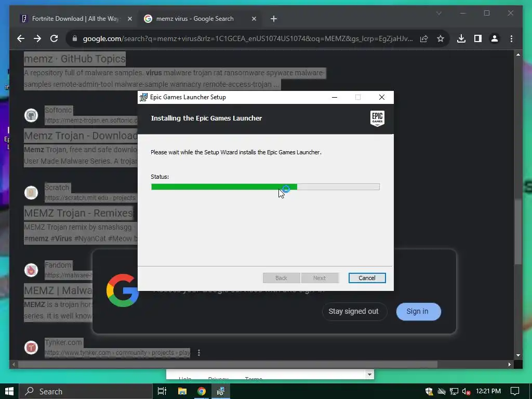
Task: Go forward in Chrome history
Action: 37,38
